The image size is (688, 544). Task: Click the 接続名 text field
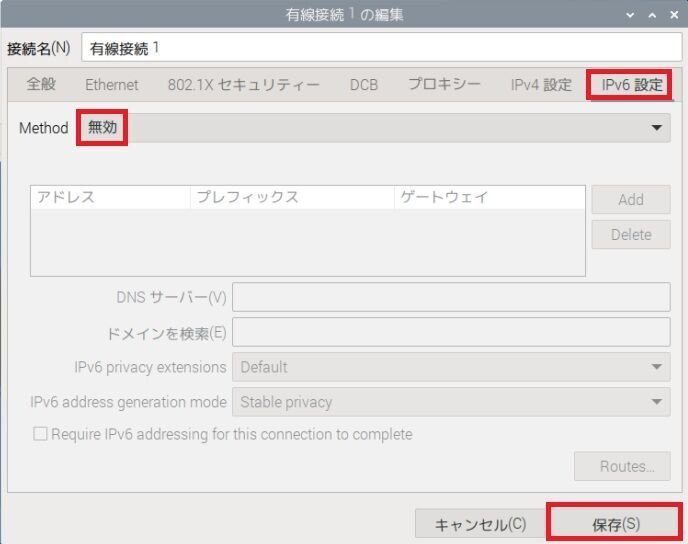click(381, 47)
